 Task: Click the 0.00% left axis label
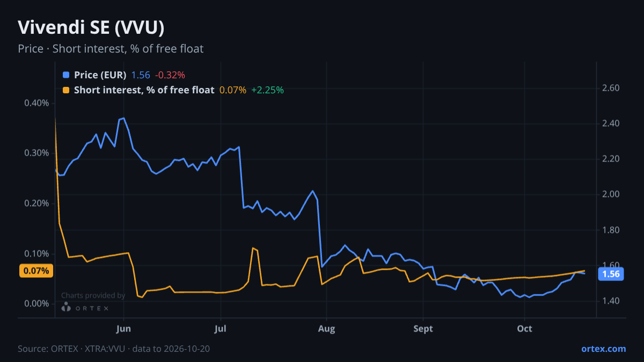(x=36, y=304)
